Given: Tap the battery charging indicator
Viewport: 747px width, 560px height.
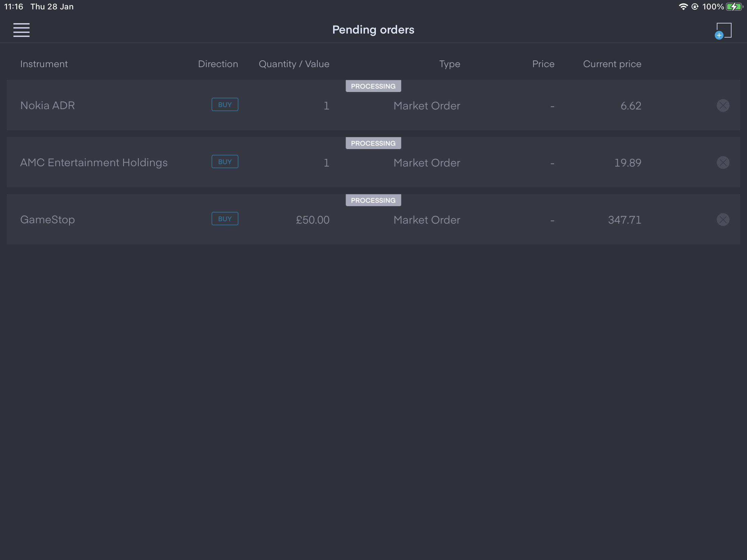Looking at the screenshot, I should 735,7.
